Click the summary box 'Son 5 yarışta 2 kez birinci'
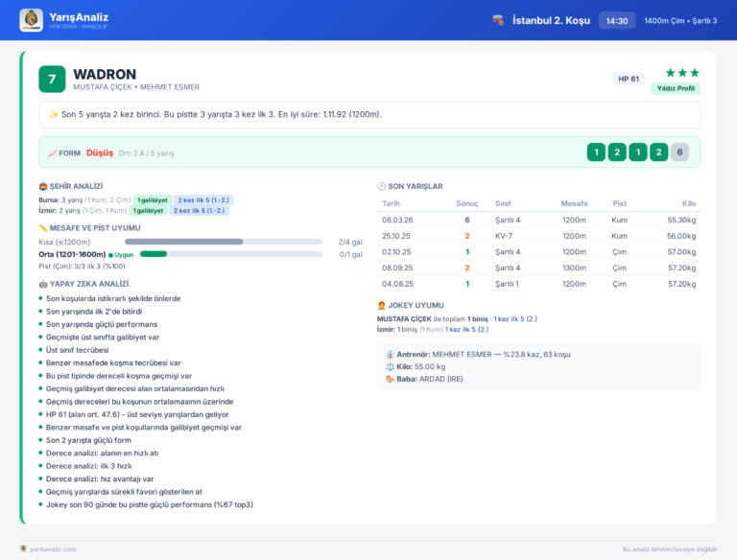The height and width of the screenshot is (560, 737). tap(369, 115)
